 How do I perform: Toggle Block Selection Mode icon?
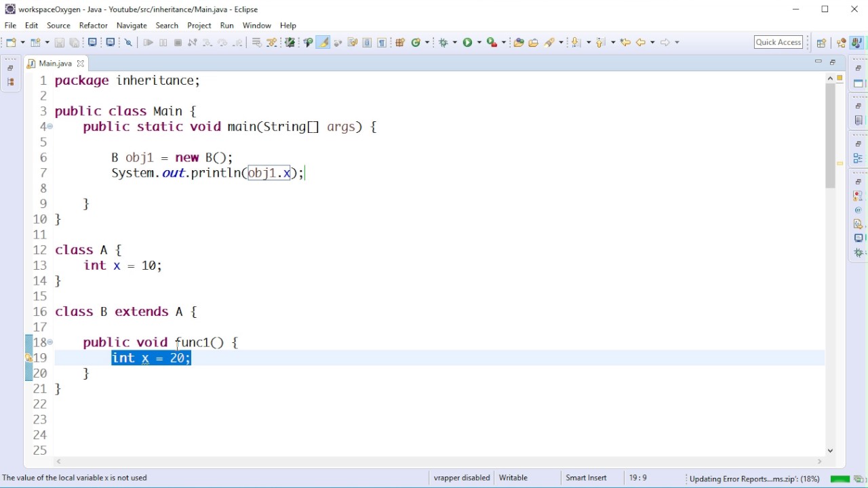pyautogui.click(x=367, y=42)
